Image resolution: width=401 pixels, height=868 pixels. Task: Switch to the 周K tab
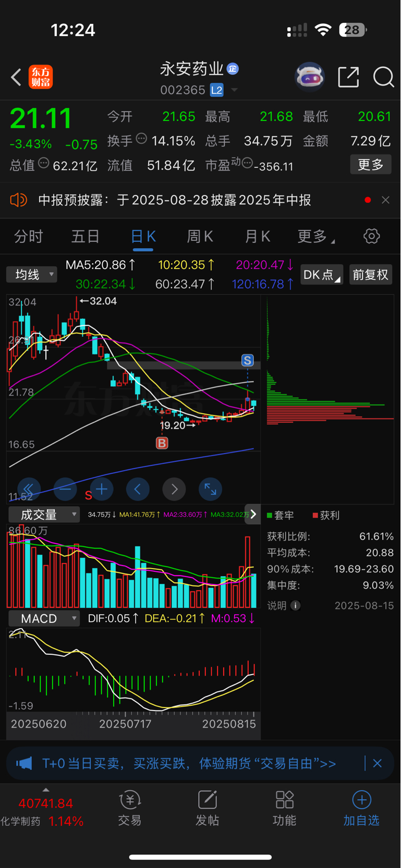(200, 237)
